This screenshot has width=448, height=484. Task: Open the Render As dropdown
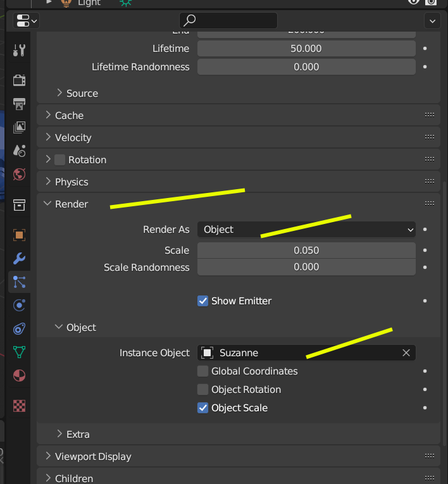[306, 230]
